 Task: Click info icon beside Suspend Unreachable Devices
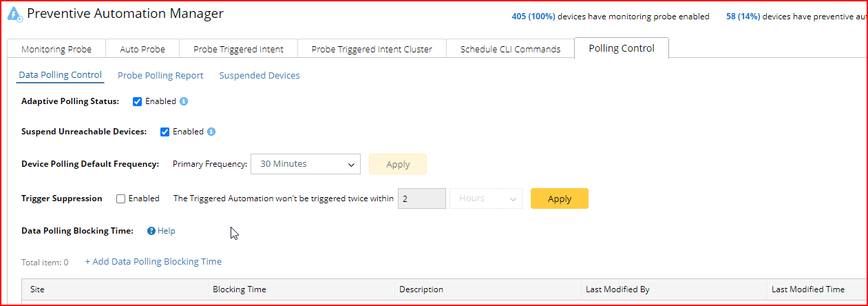211,132
